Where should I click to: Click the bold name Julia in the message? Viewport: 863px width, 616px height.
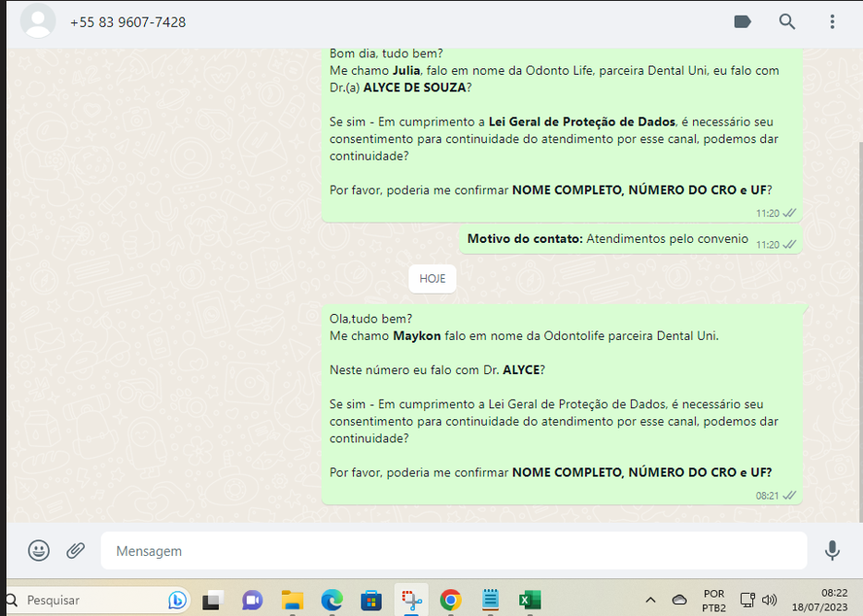click(x=407, y=70)
